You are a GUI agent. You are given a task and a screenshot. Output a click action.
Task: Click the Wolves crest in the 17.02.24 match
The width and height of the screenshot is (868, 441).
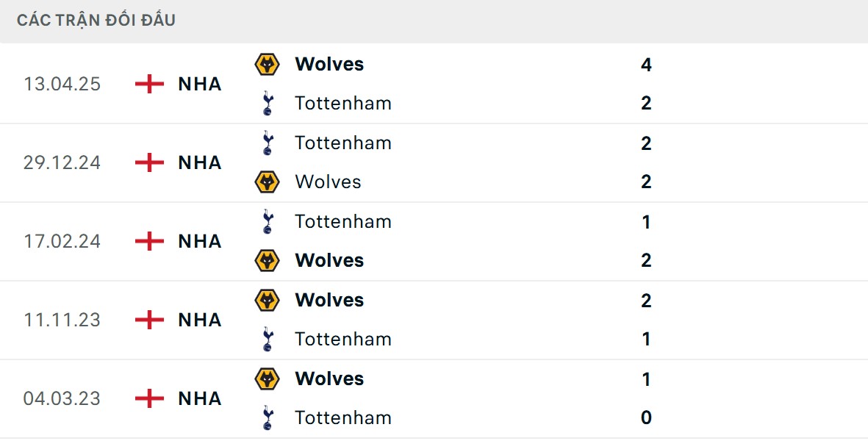pos(267,260)
